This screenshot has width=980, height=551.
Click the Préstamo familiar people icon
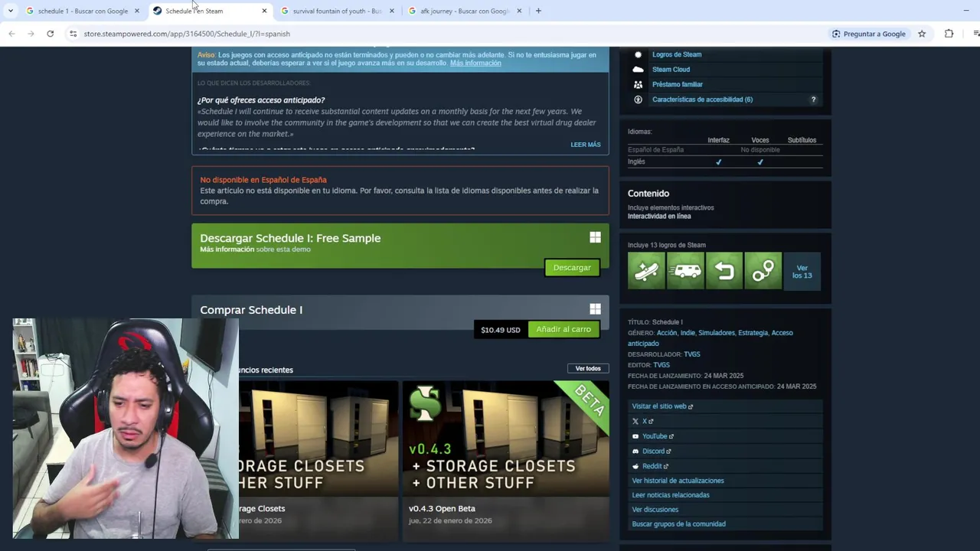pos(638,84)
